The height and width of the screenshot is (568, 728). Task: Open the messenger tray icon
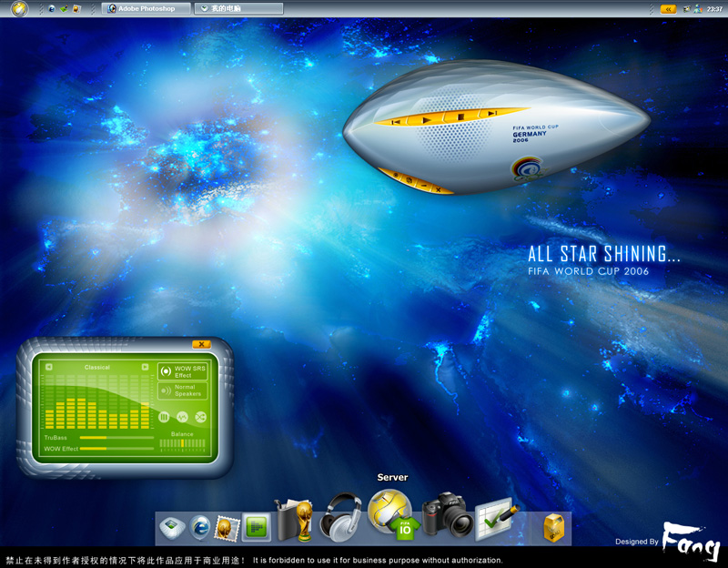(697, 9)
